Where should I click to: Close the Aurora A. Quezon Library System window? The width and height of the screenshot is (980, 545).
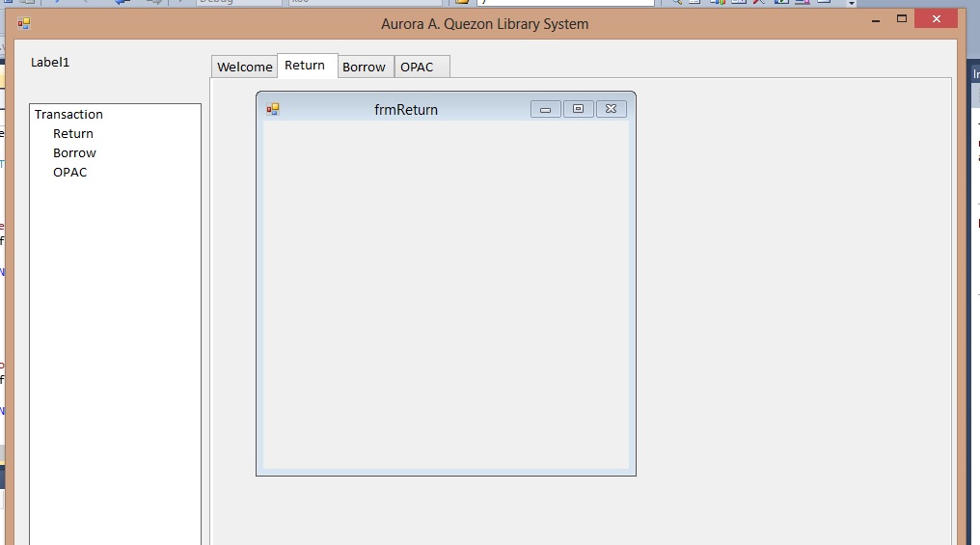937,18
